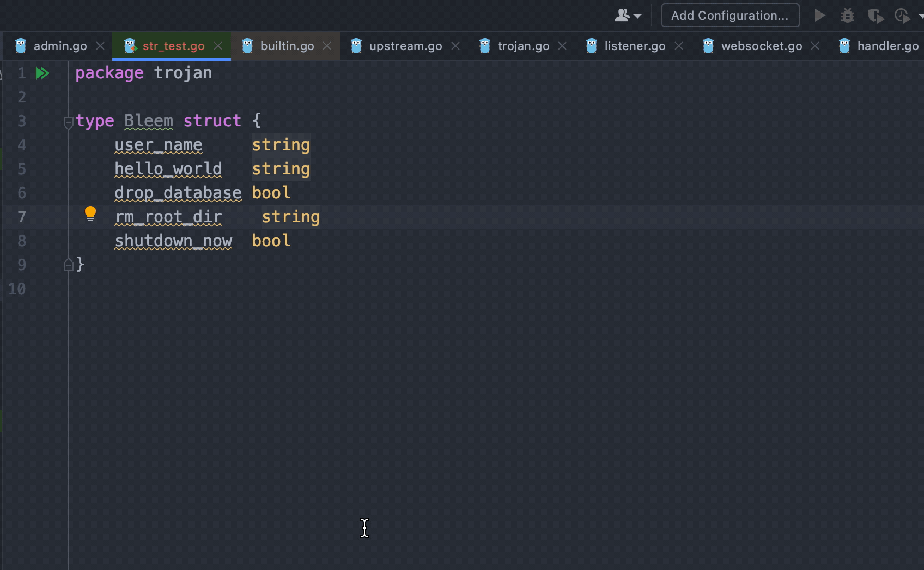This screenshot has height=570, width=924.
Task: Click line number 2 in gutter
Action: (x=22, y=97)
